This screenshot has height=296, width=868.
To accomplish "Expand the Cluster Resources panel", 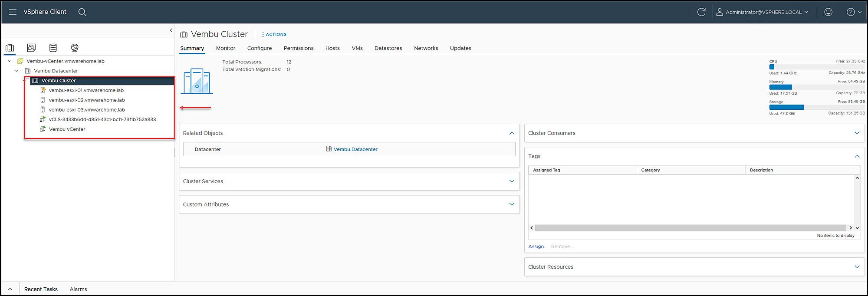I will click(857, 267).
